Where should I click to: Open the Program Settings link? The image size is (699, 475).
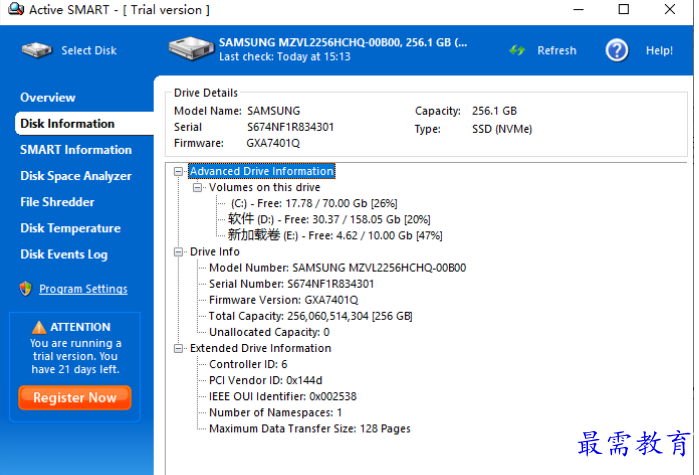(83, 289)
